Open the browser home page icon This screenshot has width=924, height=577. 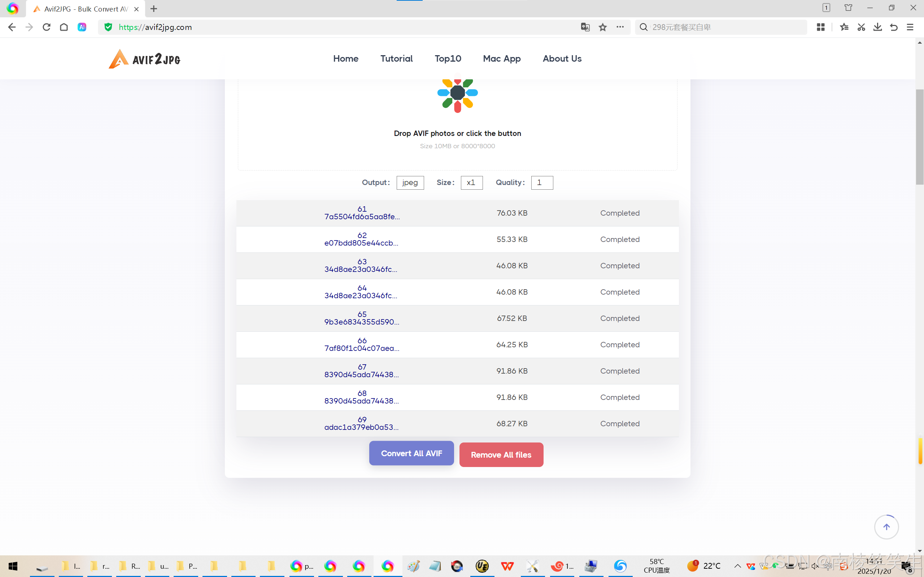64,27
